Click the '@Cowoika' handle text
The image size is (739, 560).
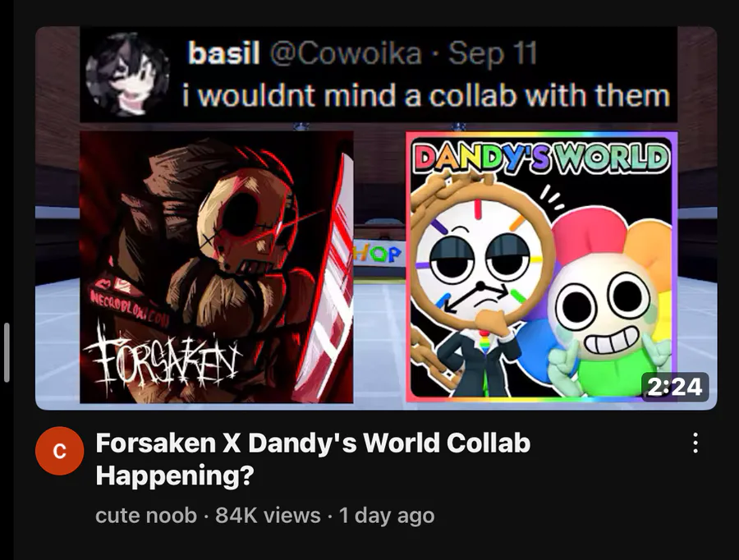click(346, 53)
